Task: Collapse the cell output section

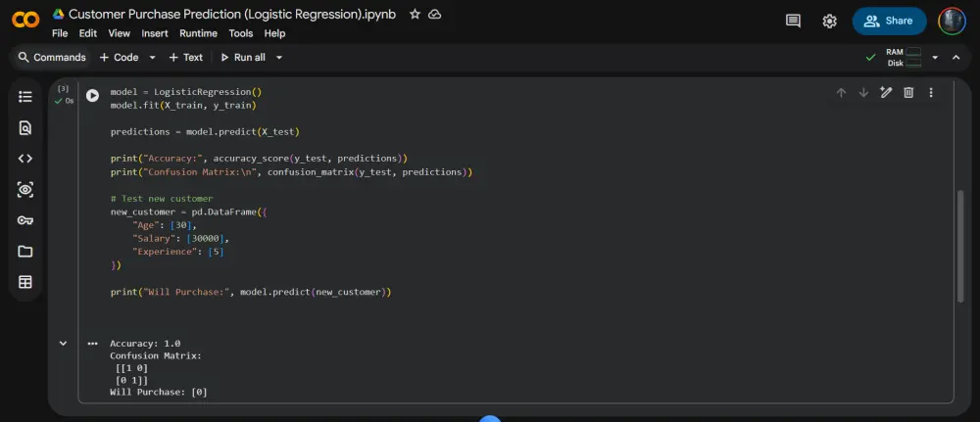Action: pyautogui.click(x=64, y=344)
